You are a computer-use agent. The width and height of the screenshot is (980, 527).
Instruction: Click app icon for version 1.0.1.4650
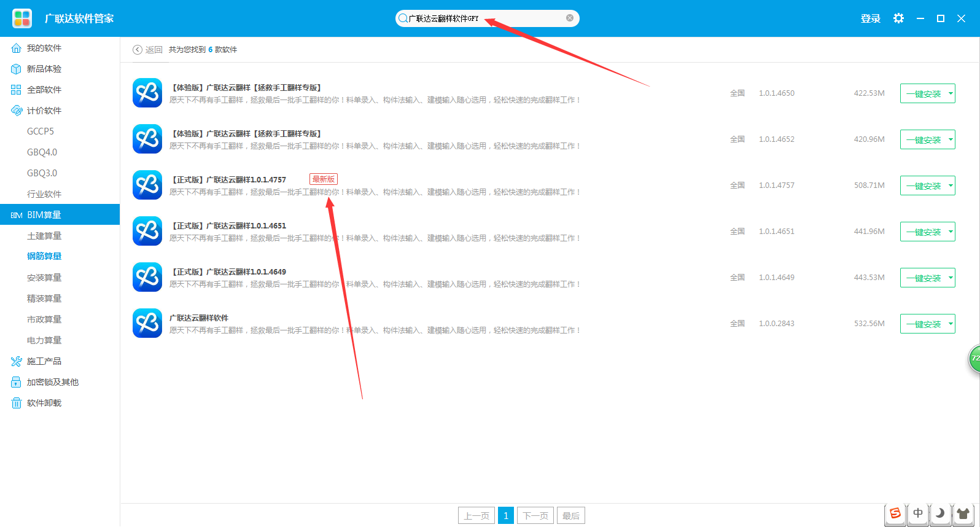(147, 93)
